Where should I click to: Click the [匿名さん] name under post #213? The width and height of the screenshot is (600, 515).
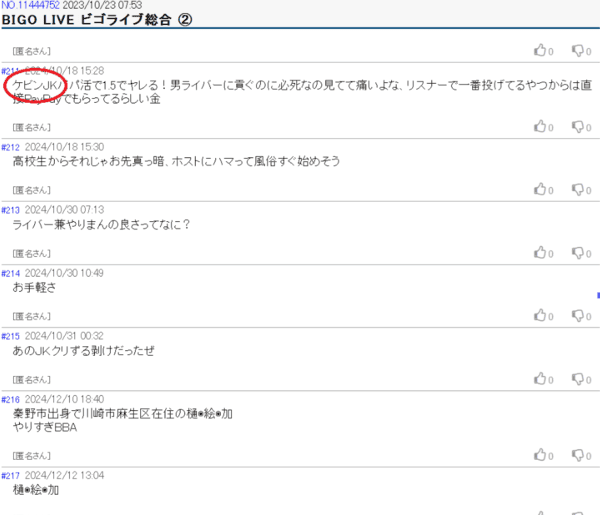[31, 253]
